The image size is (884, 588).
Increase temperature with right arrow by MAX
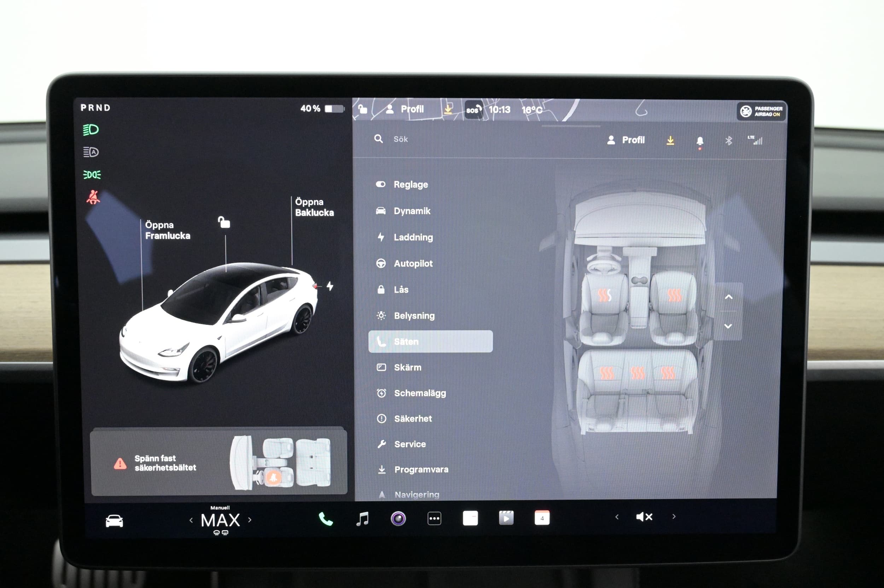point(250,520)
